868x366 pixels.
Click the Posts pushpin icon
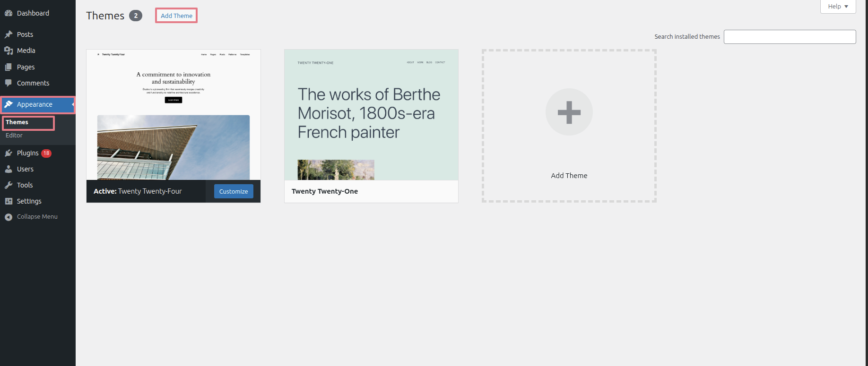click(x=9, y=34)
